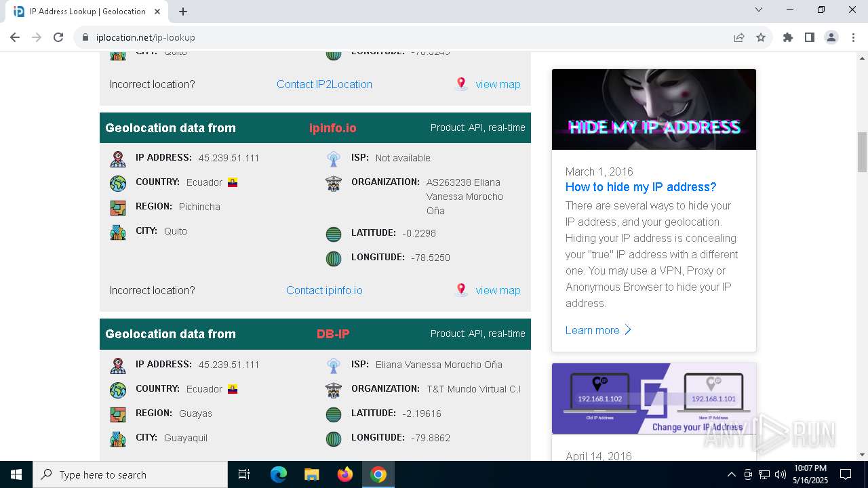
Task: Click DB-IP organization icon
Action: tap(334, 390)
